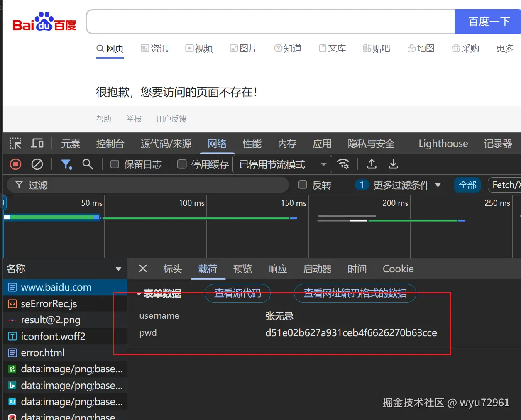
Task: Clear the network log
Action: [x=37, y=164]
